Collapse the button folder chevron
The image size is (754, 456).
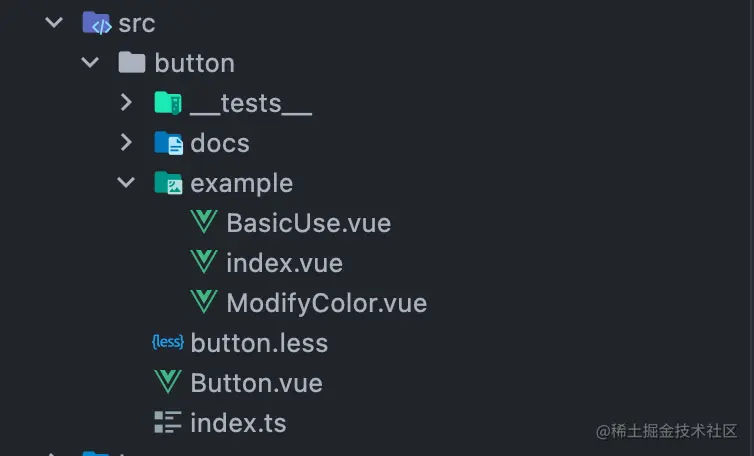point(90,62)
